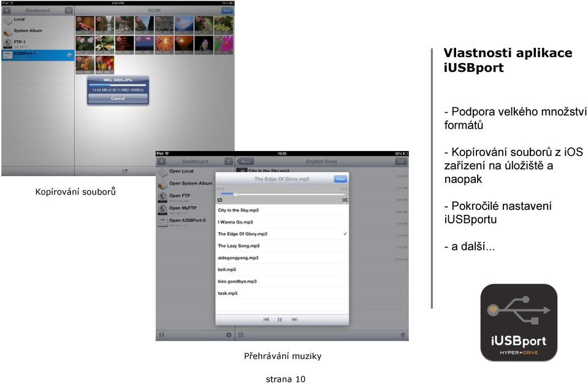
Task: Tap the share icon below DCIM grid
Action: click(x=125, y=171)
